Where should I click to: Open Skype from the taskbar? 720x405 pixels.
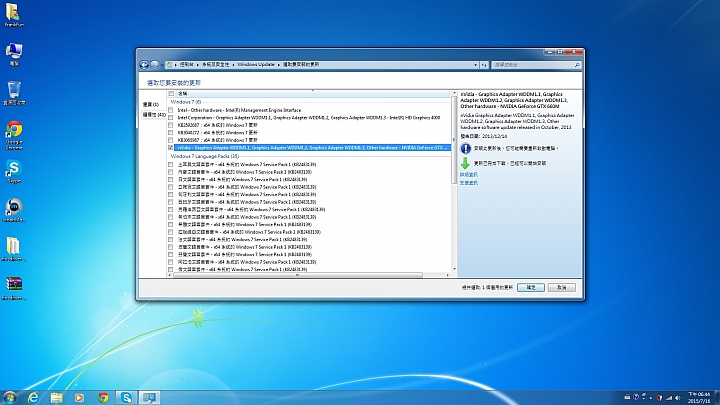126,397
